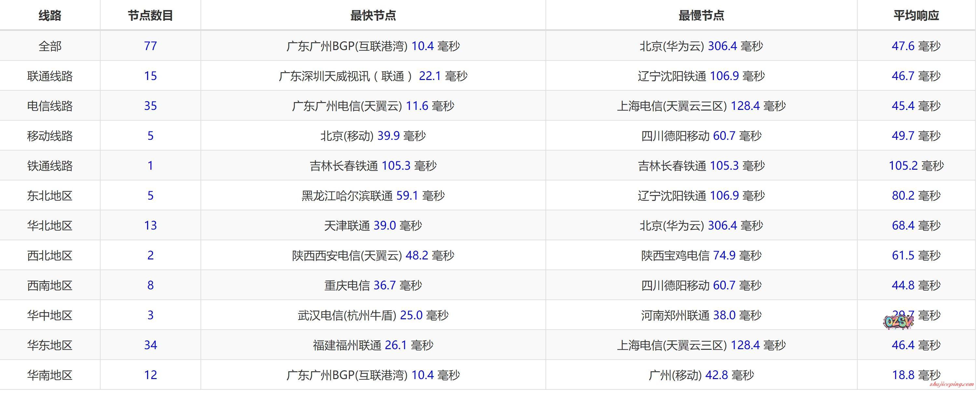Select the 联通线路 row label
This screenshot has width=980, height=395.
50,76
